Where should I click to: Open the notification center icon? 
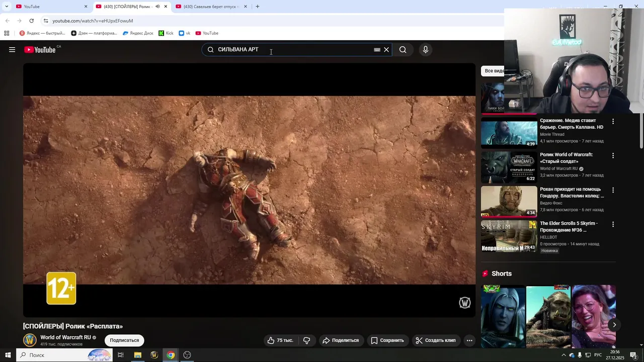pos(634,355)
